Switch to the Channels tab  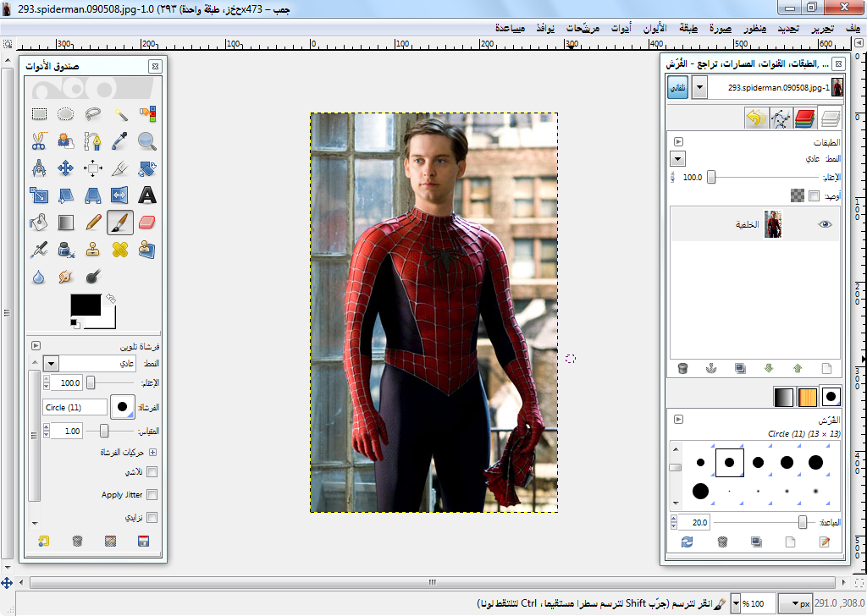[x=804, y=118]
